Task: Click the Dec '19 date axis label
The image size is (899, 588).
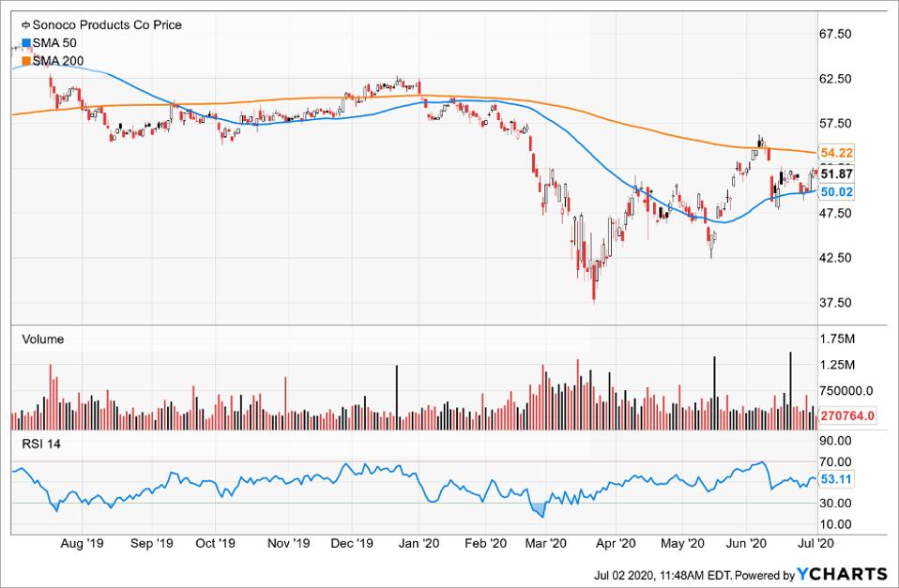Action: (x=352, y=543)
